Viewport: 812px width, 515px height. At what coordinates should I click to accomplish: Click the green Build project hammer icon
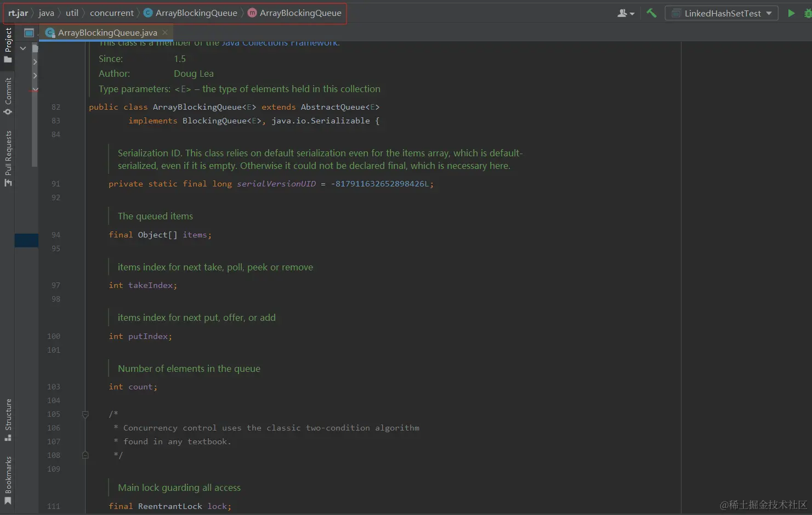tap(651, 13)
